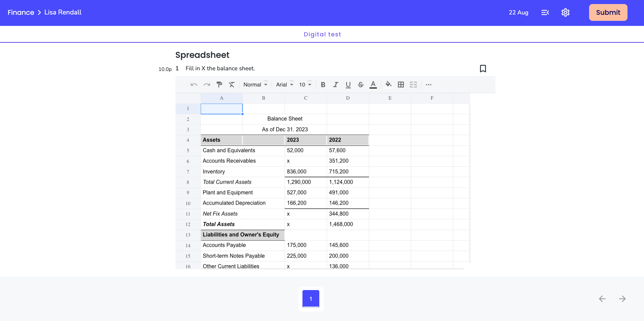Select the paint format tool
Viewport: 644px width, 321px height.
(x=219, y=85)
